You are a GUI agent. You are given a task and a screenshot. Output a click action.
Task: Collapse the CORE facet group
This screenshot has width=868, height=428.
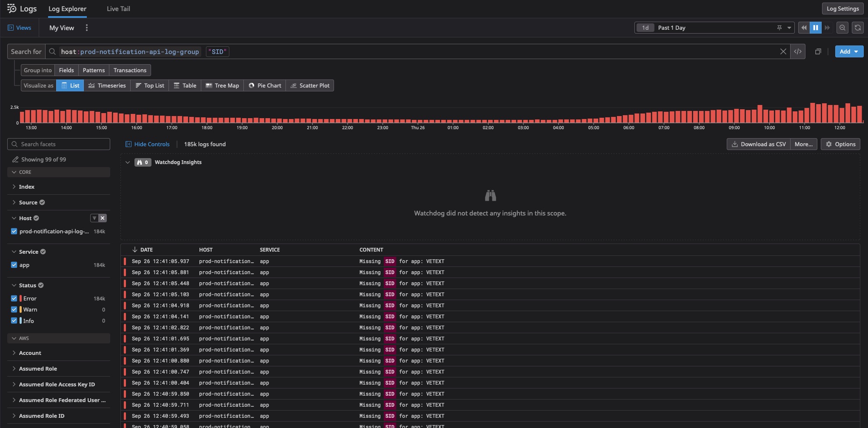59,172
